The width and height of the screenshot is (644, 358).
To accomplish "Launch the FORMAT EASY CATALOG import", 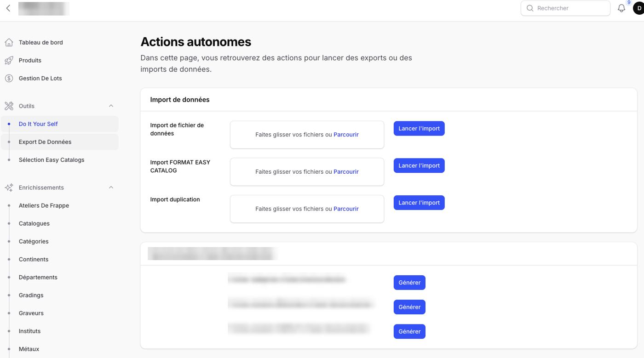I will coord(419,165).
